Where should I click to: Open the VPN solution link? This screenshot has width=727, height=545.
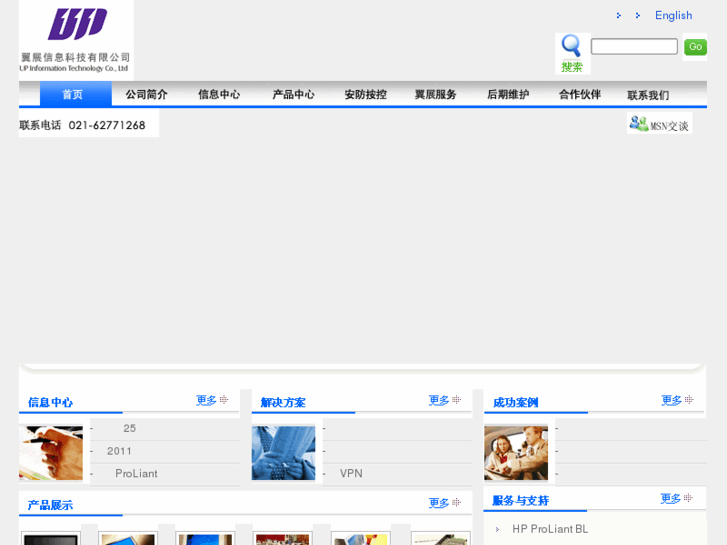(x=351, y=474)
